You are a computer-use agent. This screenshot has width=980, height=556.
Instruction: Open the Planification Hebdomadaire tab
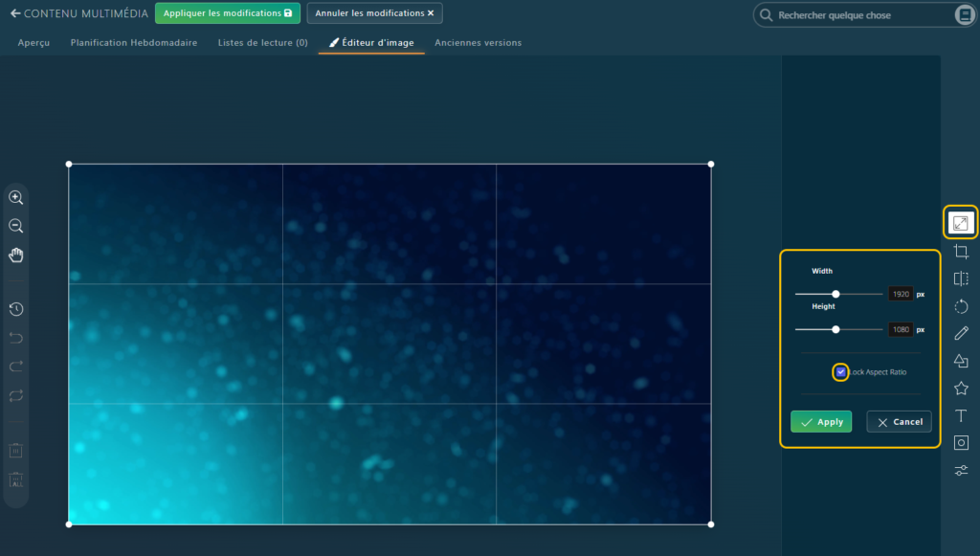tap(134, 43)
